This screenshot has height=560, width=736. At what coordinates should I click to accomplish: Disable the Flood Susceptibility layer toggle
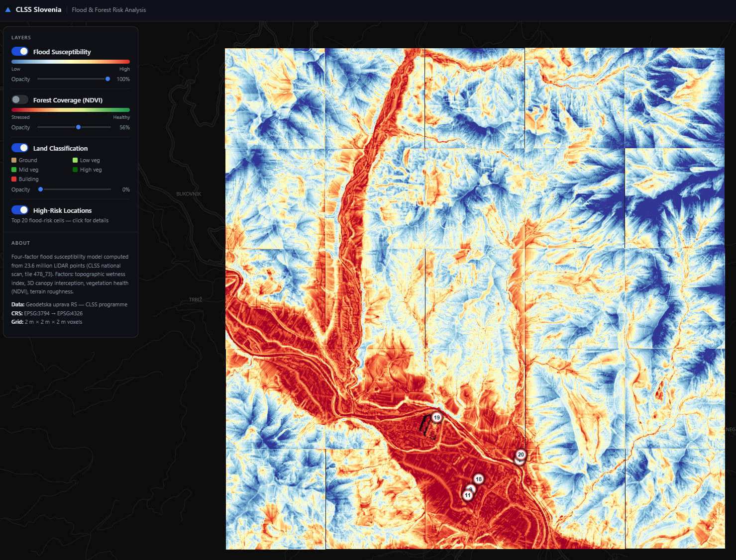point(20,51)
